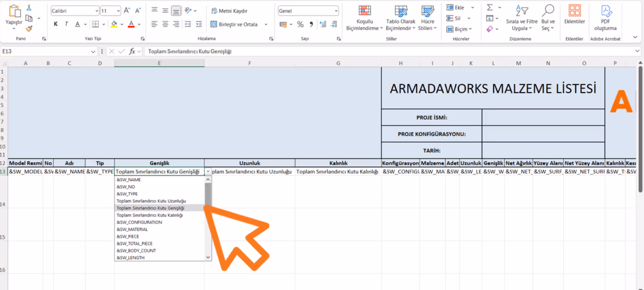Click the cell borders icon
Image resolution: width=644 pixels, height=290 pixels.
coord(96,24)
